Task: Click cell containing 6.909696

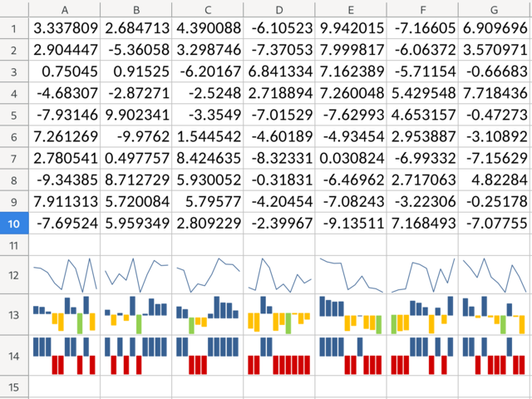Action: coord(494,28)
